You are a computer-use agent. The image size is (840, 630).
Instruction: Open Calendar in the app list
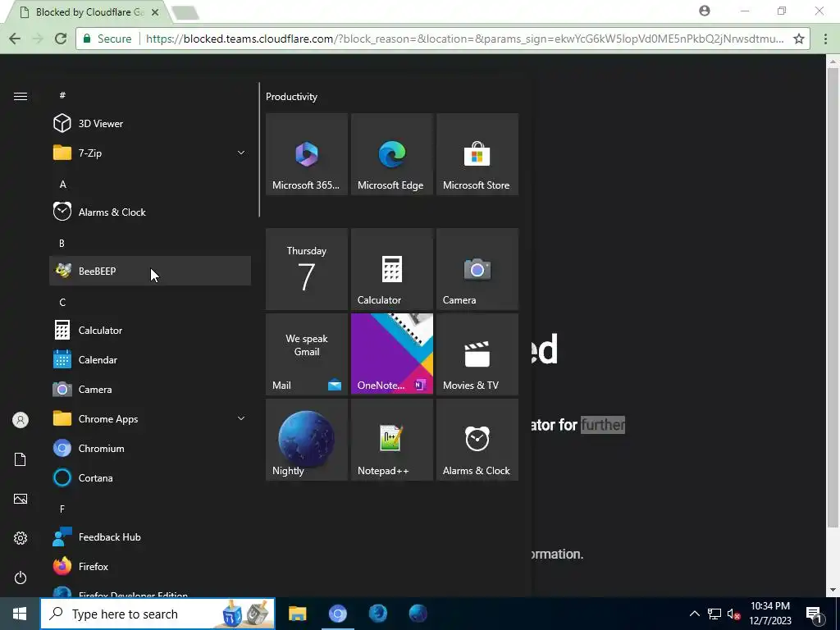tap(150, 359)
